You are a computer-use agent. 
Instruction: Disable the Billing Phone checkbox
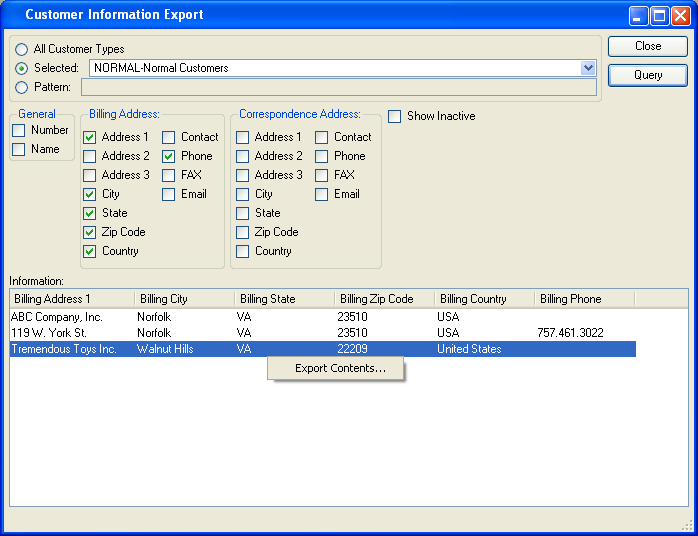[x=169, y=156]
